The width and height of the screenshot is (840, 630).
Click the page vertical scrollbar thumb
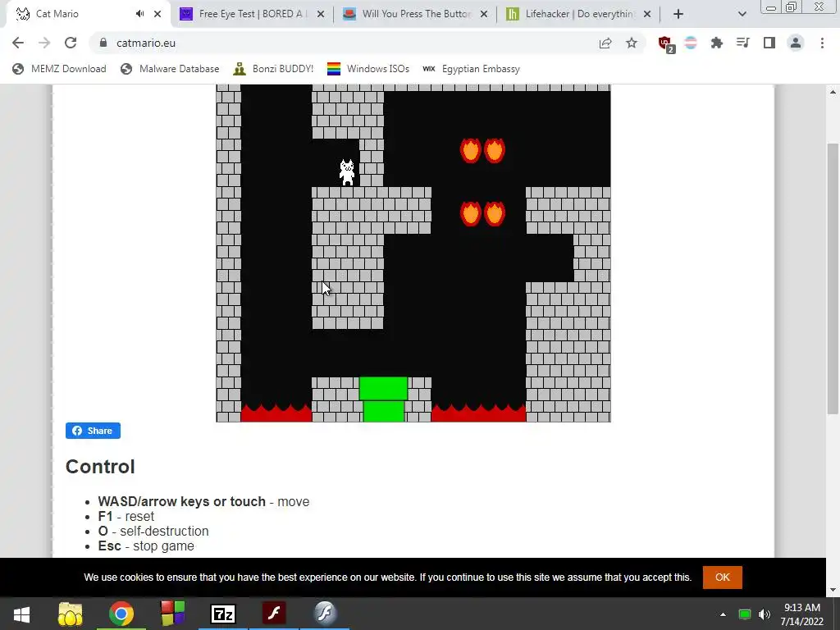(x=833, y=279)
